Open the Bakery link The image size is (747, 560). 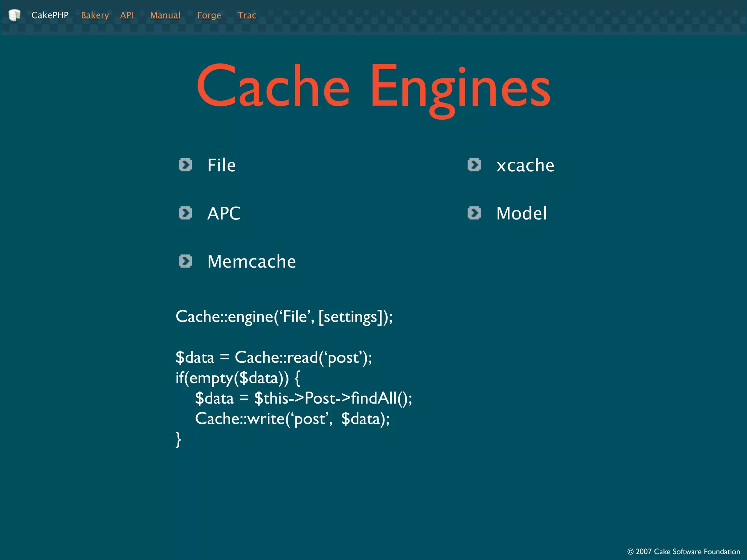coord(95,15)
